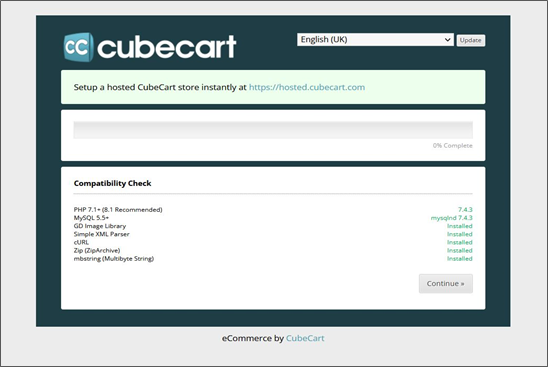Click Installed status for cURL
This screenshot has width=548, height=367.
460,242
